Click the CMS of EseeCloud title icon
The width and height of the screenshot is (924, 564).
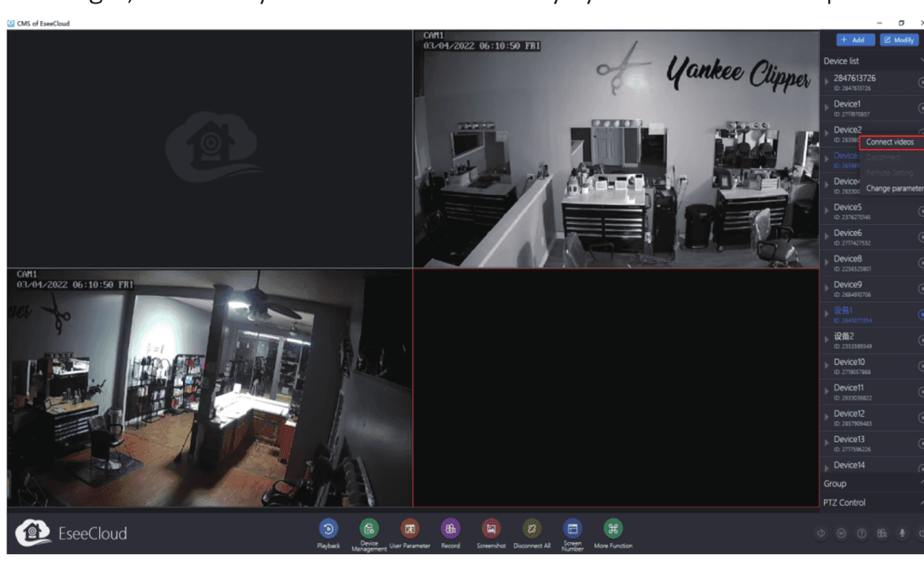pos(11,24)
